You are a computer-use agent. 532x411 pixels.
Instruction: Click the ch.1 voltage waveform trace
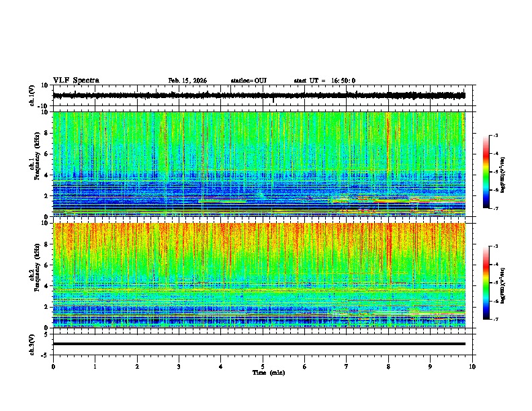(x=259, y=95)
